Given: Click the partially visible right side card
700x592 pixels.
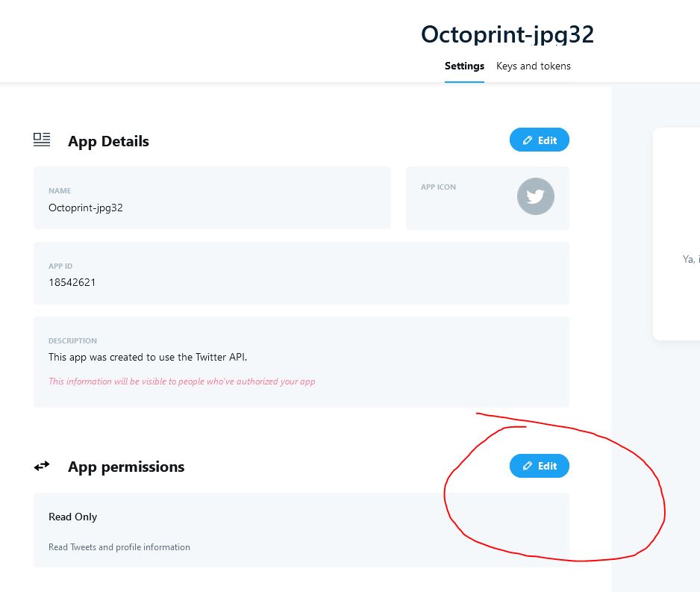Looking at the screenshot, I should tap(676, 234).
